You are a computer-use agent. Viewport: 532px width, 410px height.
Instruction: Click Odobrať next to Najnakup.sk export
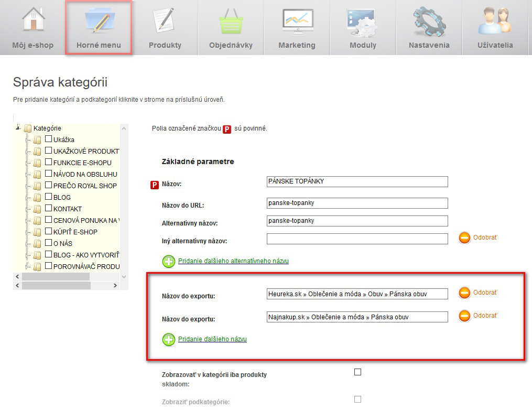[485, 316]
